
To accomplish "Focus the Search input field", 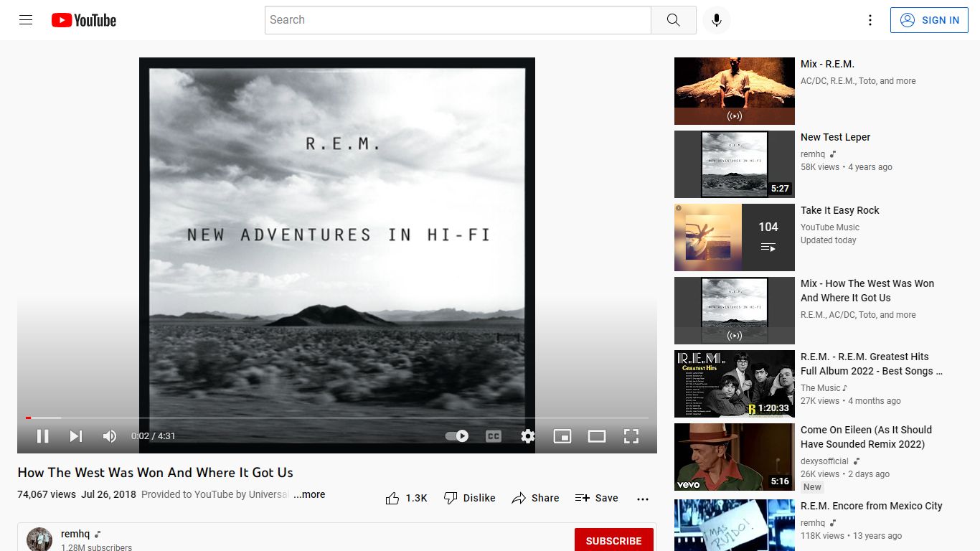I will pyautogui.click(x=458, y=20).
